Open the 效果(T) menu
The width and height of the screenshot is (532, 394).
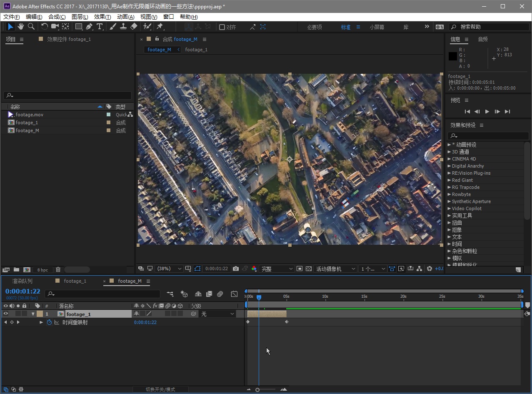pyautogui.click(x=102, y=17)
